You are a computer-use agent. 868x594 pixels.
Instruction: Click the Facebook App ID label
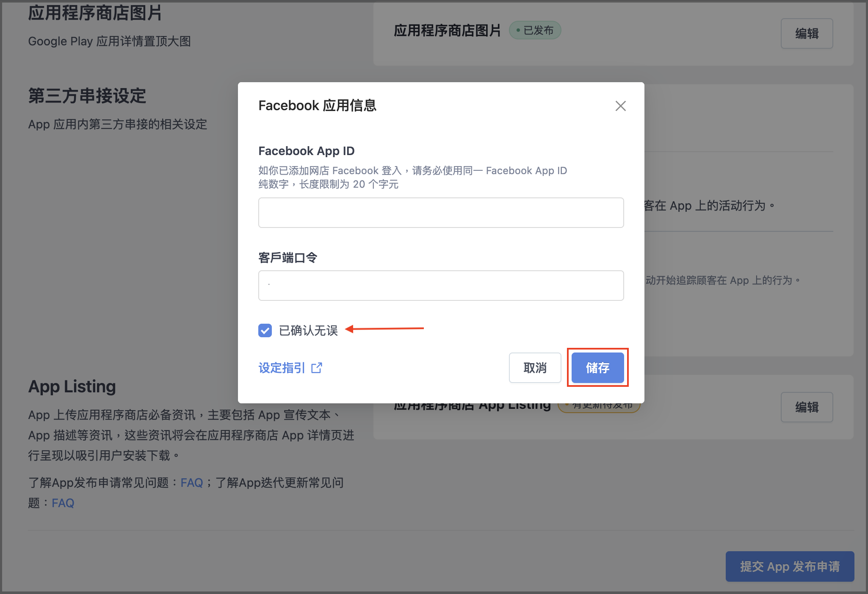307,151
